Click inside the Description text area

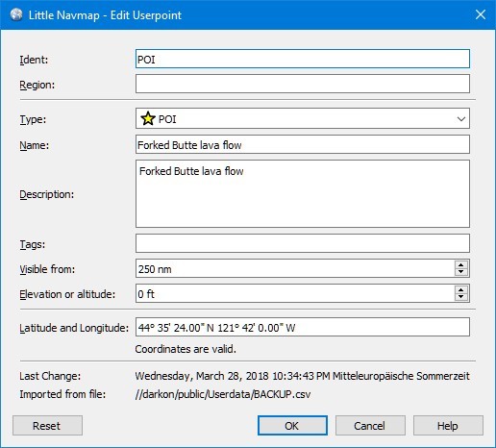tap(303, 194)
